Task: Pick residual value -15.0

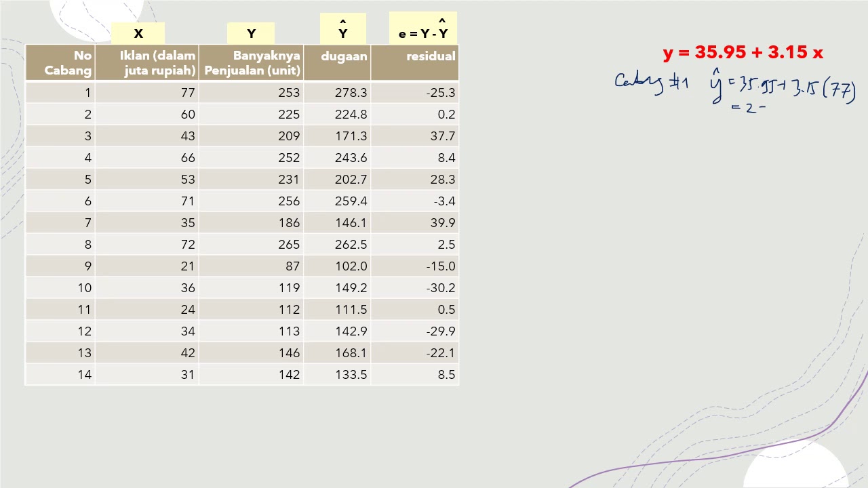Action: point(441,266)
